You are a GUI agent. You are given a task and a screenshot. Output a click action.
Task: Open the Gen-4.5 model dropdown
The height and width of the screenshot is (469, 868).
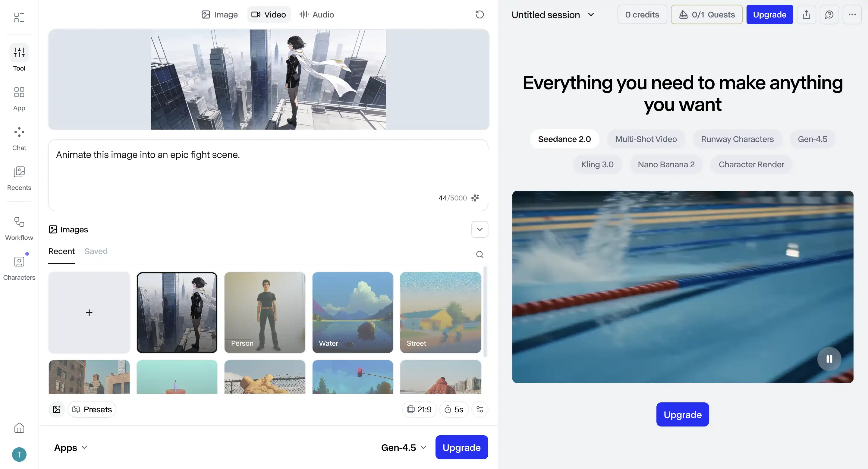pyautogui.click(x=404, y=447)
